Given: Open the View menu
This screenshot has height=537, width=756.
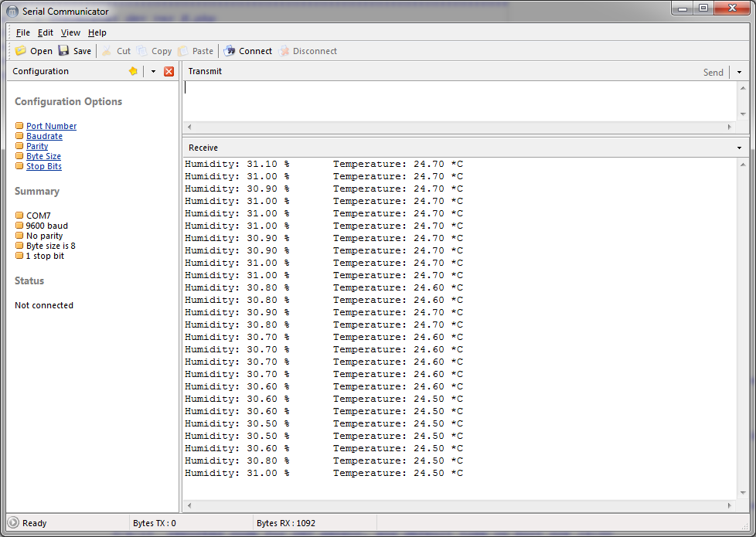Looking at the screenshot, I should pos(70,32).
